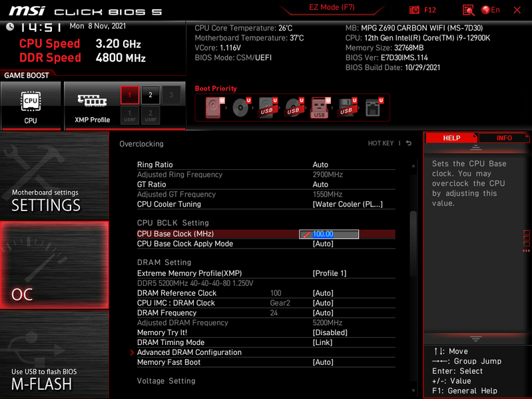Open DRAM Reference Clock Auto dropdown

click(x=323, y=293)
